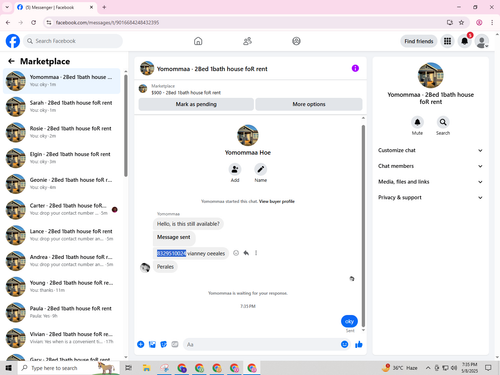Expand Privacy & support section
The image size is (500, 375).
pyautogui.click(x=430, y=197)
